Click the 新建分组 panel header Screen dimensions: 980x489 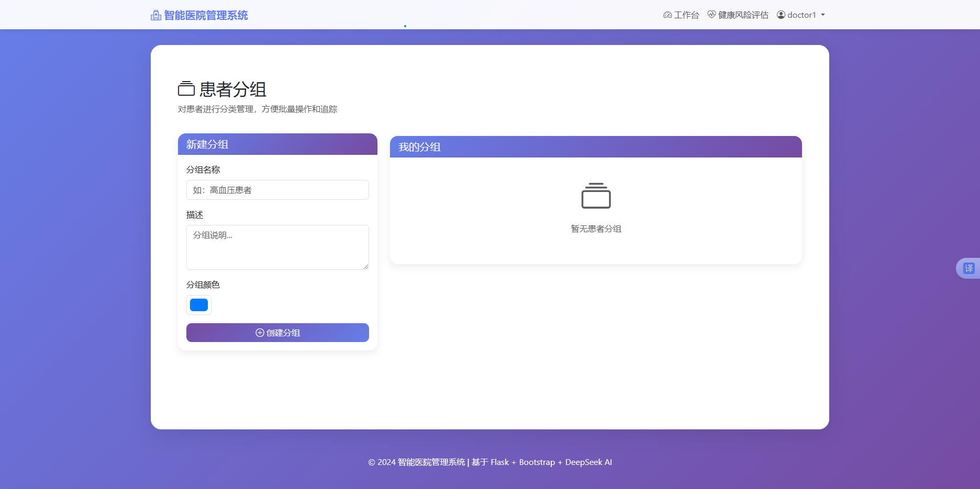207,144
